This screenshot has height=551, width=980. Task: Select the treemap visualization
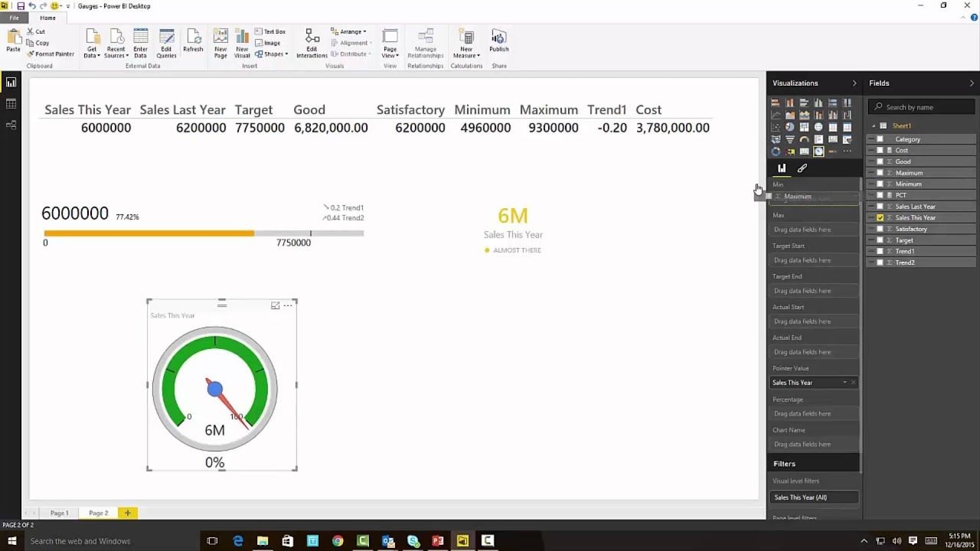coord(804,127)
